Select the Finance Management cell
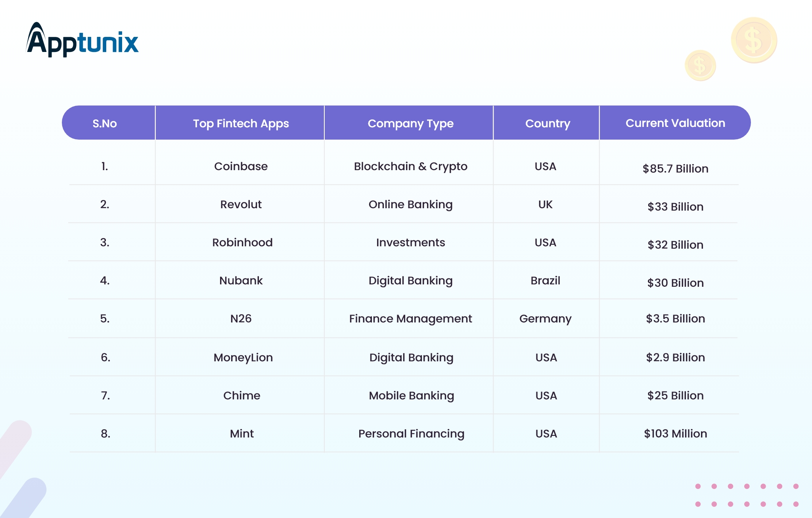812x518 pixels. pyautogui.click(x=410, y=318)
